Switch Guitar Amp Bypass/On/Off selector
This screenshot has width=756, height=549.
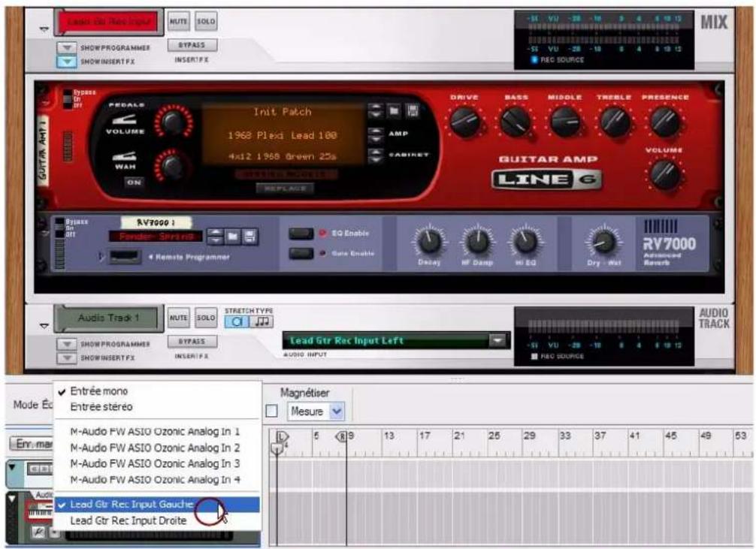pos(67,99)
